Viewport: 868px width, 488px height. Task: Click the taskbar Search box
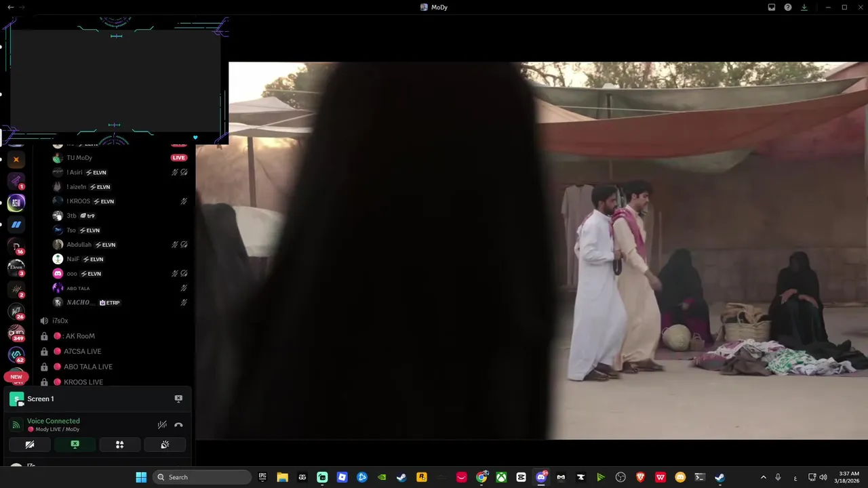tap(202, 477)
